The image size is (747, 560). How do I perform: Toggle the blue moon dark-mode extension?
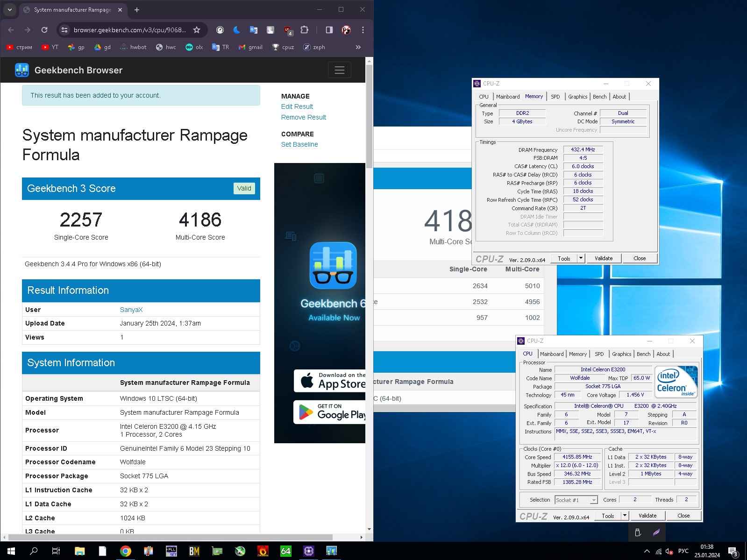click(x=237, y=30)
